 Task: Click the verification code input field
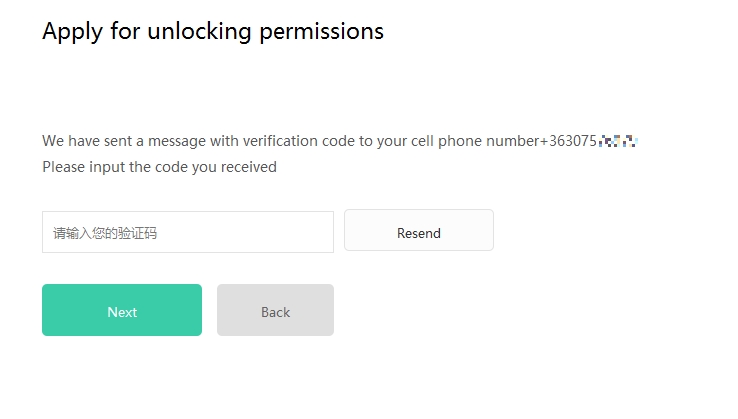(187, 232)
